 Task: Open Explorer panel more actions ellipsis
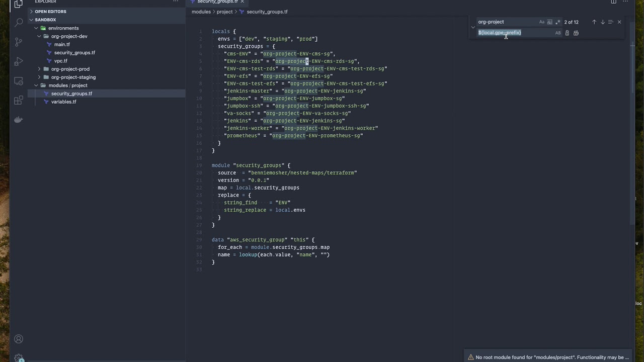[176, 2]
